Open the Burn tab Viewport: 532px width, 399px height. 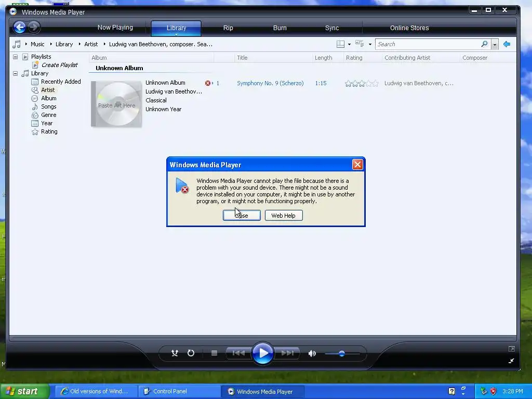coord(280,28)
